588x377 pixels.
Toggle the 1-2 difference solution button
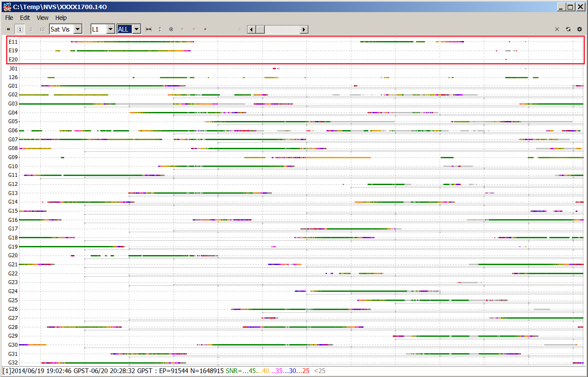click(x=42, y=29)
